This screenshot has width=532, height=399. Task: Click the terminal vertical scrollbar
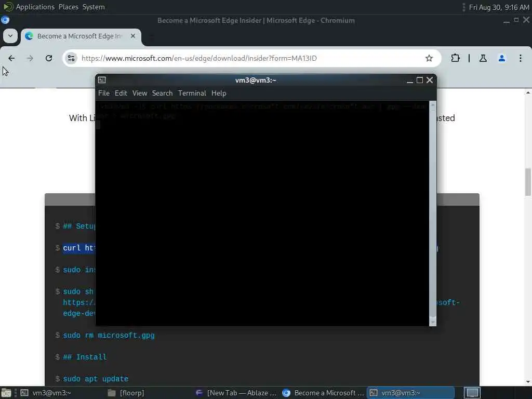tap(433, 213)
